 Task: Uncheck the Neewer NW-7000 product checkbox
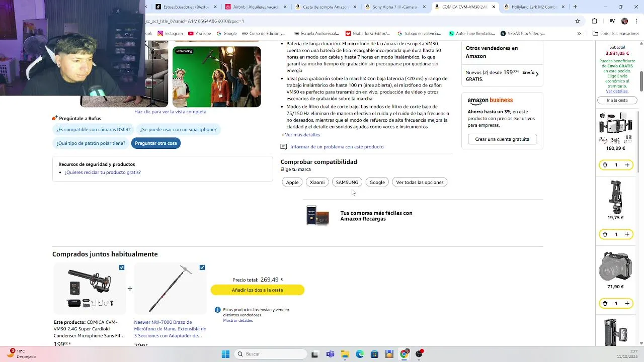pos(202,267)
